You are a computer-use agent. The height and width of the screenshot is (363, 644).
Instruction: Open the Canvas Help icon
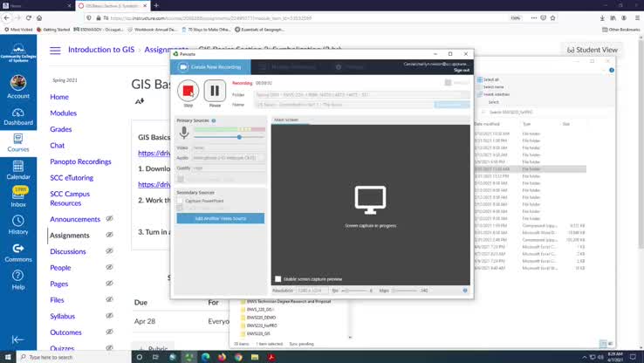[18, 278]
